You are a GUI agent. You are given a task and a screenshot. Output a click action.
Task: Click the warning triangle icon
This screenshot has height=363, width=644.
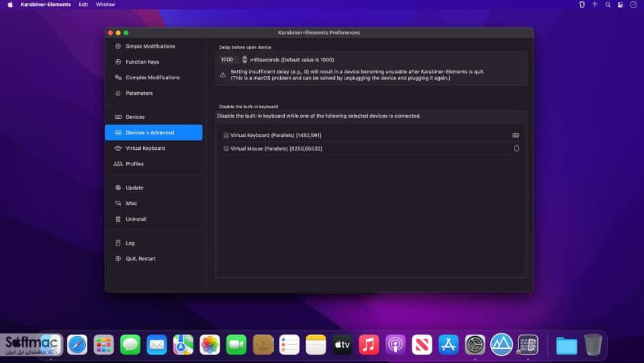pyautogui.click(x=222, y=75)
